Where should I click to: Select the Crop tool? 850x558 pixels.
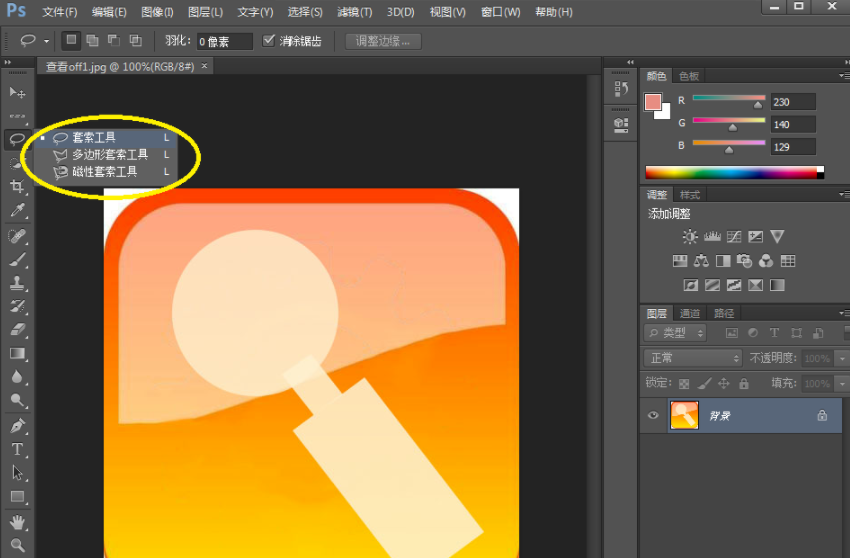tap(17, 187)
